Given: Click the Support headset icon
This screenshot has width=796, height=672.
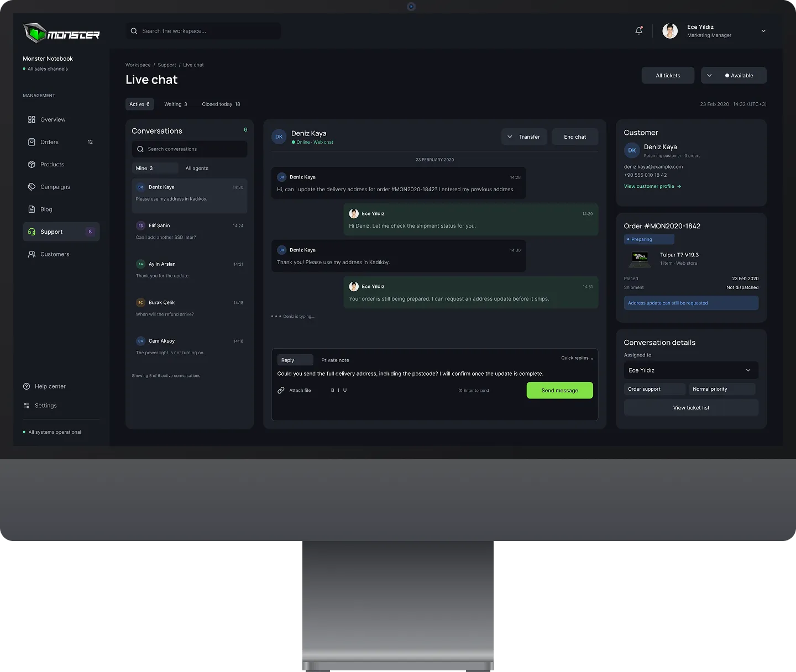Looking at the screenshot, I should pos(32,232).
